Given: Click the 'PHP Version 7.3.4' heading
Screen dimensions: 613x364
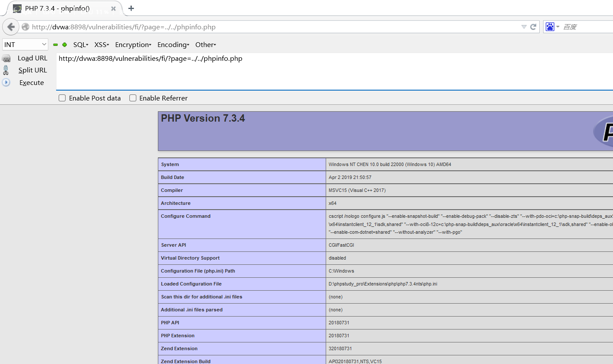Looking at the screenshot, I should point(203,118).
